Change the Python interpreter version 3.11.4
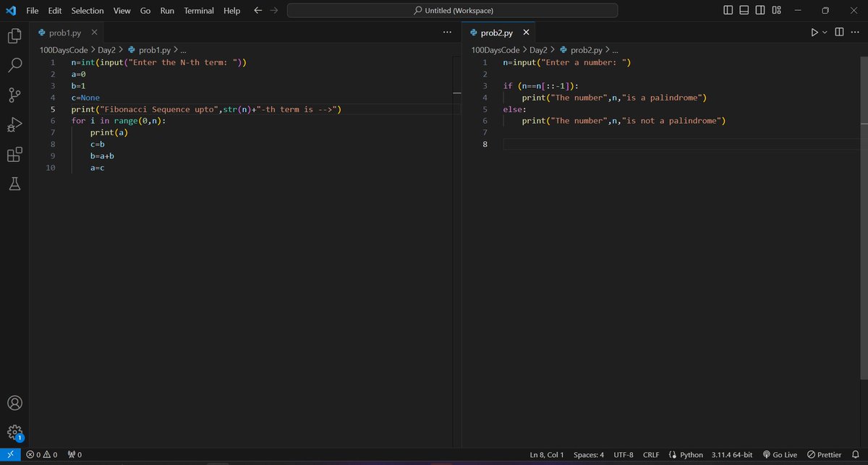 point(731,454)
